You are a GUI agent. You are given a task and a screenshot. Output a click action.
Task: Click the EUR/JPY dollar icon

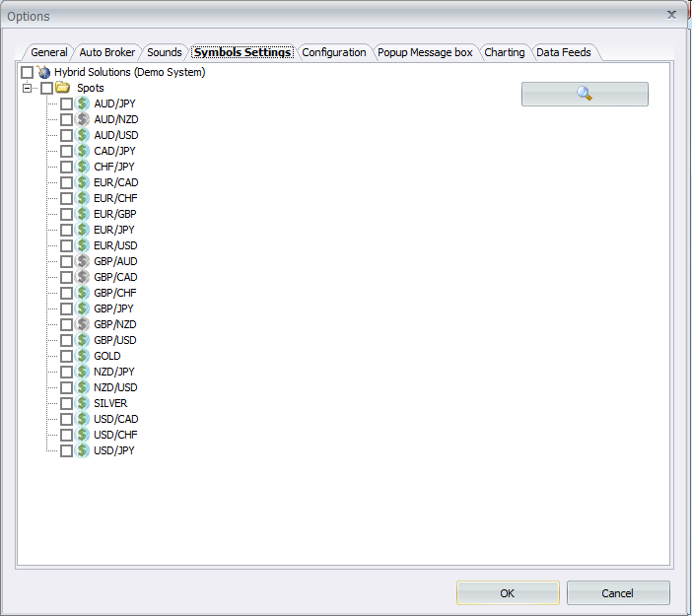(x=82, y=230)
